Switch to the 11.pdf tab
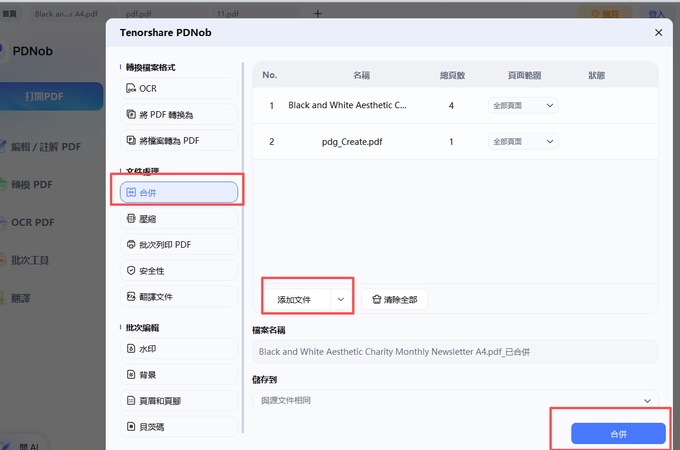The width and height of the screenshot is (680, 450). click(x=228, y=14)
